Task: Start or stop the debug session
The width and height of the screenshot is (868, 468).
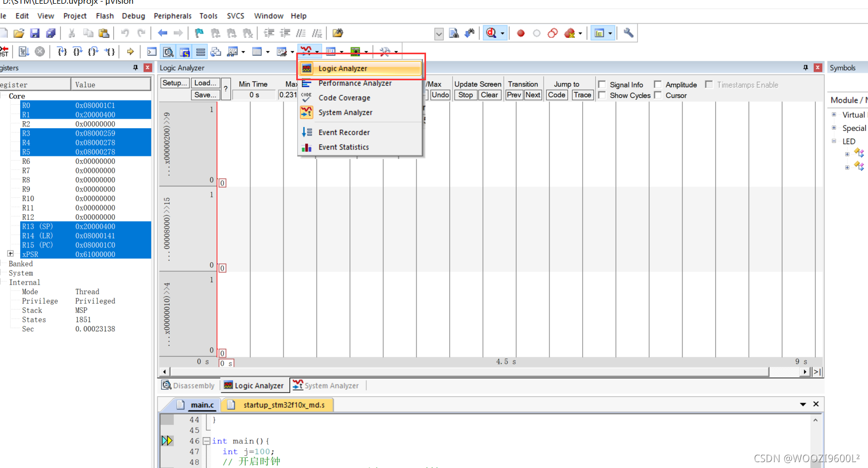Action: tap(491, 33)
